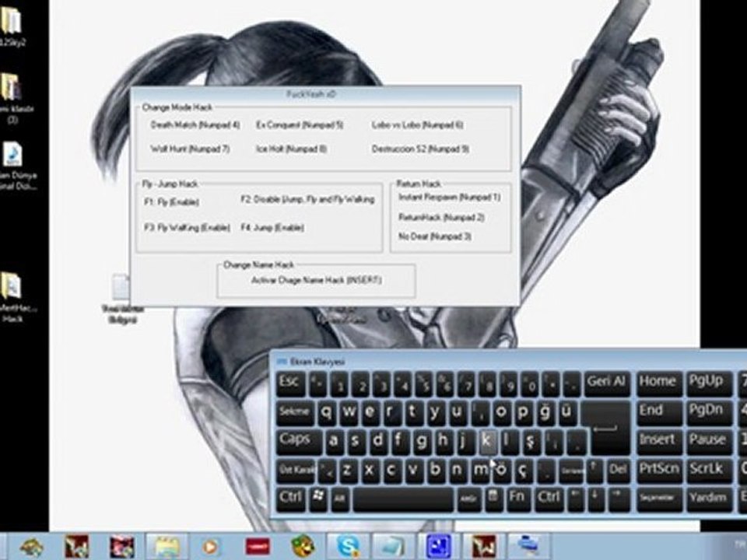Click 'Destruccion S2 (Numpad 9)' label
This screenshot has width=747, height=560.
421,149
